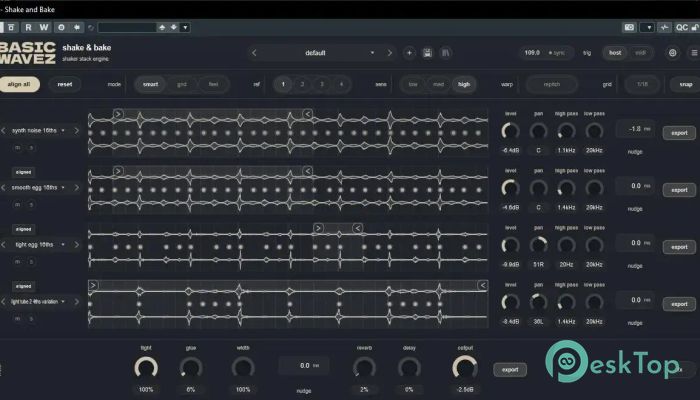Export the tight egg 16ths layer
Viewport: 700px width, 400px height.
point(679,247)
